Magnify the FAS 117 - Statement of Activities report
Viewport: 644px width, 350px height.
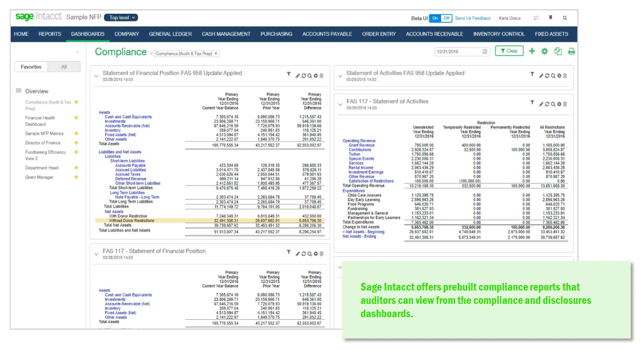[x=553, y=104]
